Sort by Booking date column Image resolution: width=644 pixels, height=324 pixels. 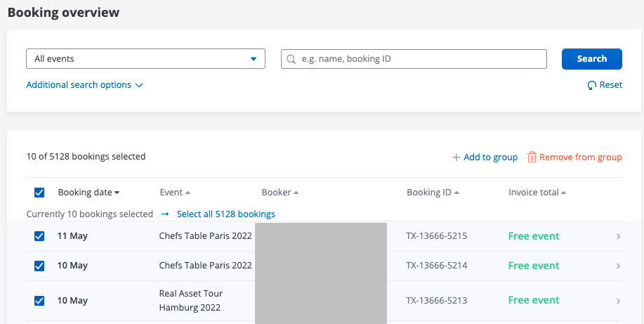(88, 193)
